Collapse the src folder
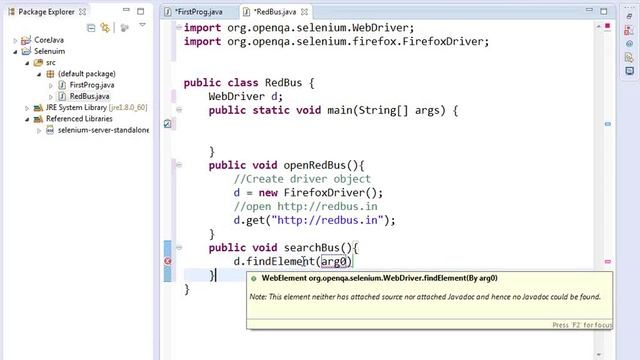This screenshot has height=360, width=640. point(27,63)
